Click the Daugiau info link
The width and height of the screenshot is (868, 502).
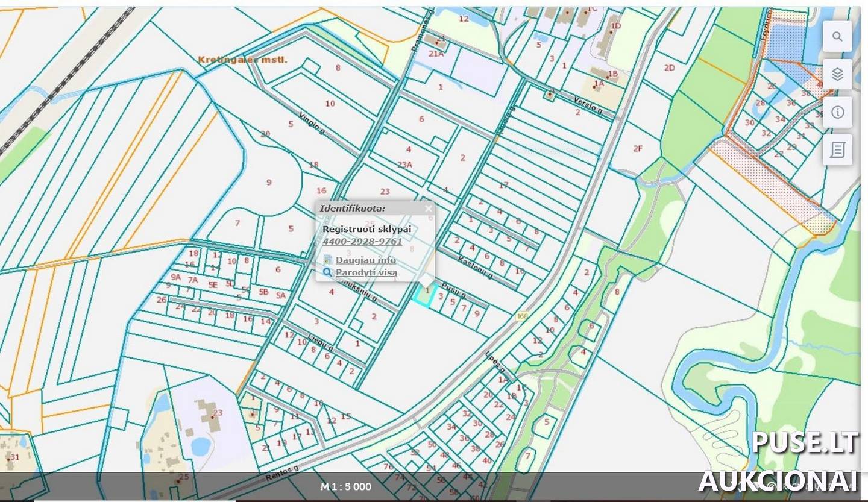point(366,260)
